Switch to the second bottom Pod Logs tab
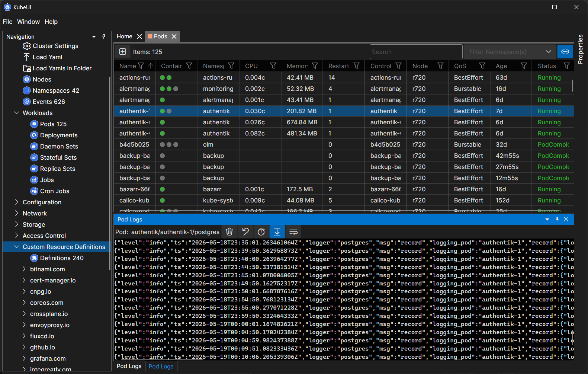 (161, 366)
